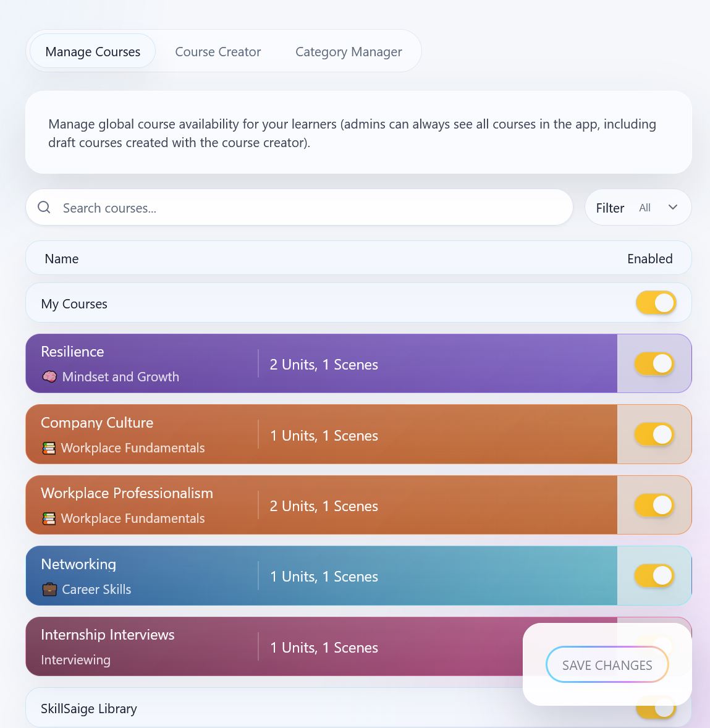Screen dimensions: 710x728
Task: Switch to the Course Creator tab
Action: coord(218,51)
